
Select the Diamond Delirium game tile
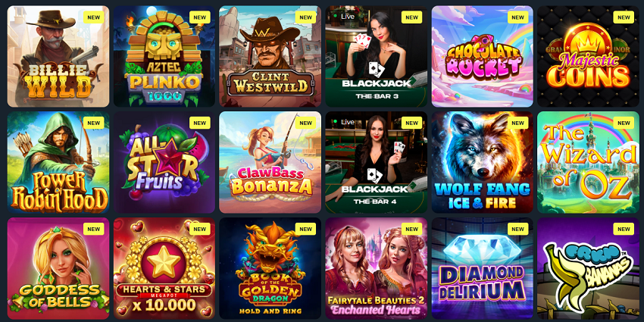click(x=482, y=269)
